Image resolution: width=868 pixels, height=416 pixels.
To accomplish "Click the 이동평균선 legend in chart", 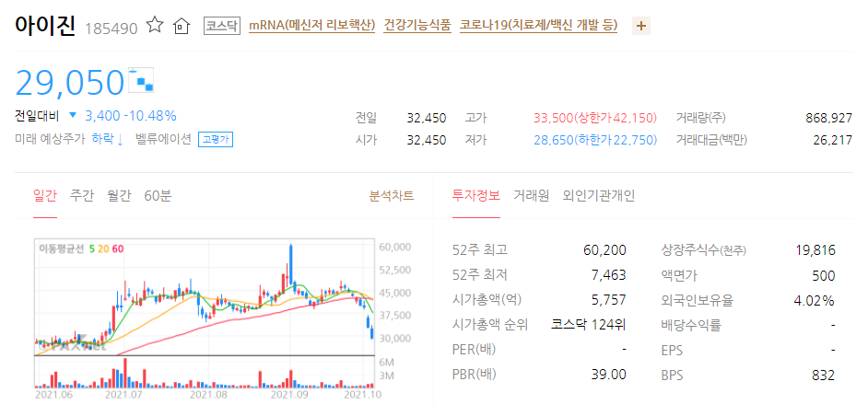I will [81, 248].
